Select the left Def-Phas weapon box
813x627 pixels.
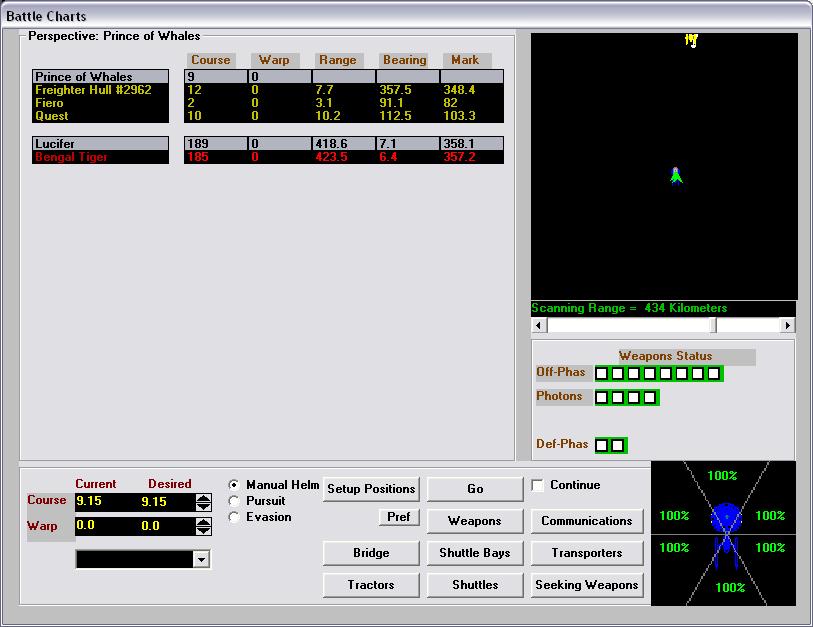coord(601,445)
